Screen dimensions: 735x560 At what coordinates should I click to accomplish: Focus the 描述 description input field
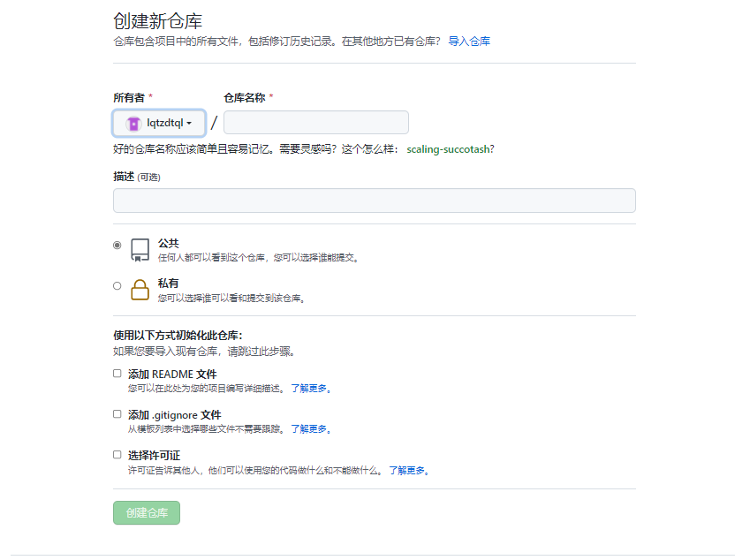[x=374, y=201]
